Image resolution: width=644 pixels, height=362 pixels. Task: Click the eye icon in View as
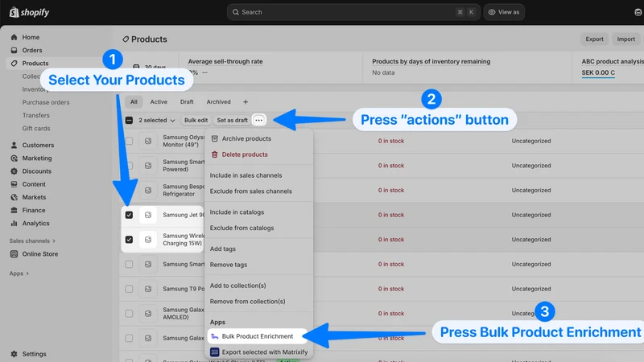click(x=492, y=12)
